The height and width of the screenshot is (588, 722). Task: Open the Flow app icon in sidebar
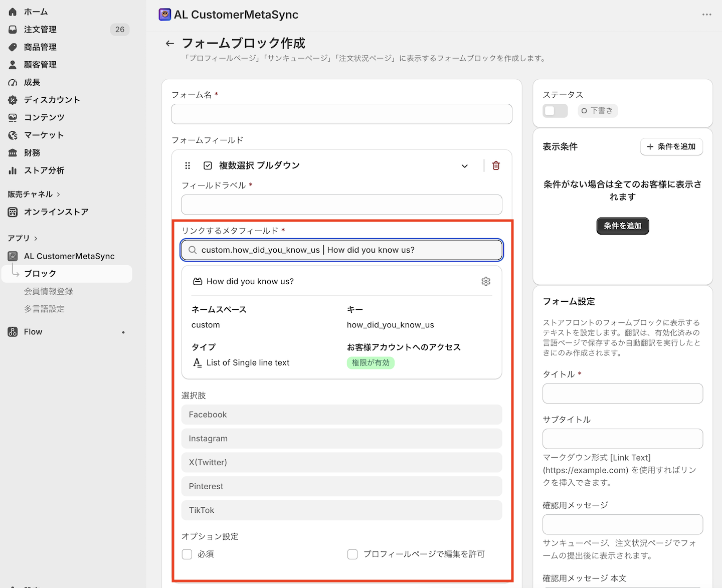click(x=13, y=332)
